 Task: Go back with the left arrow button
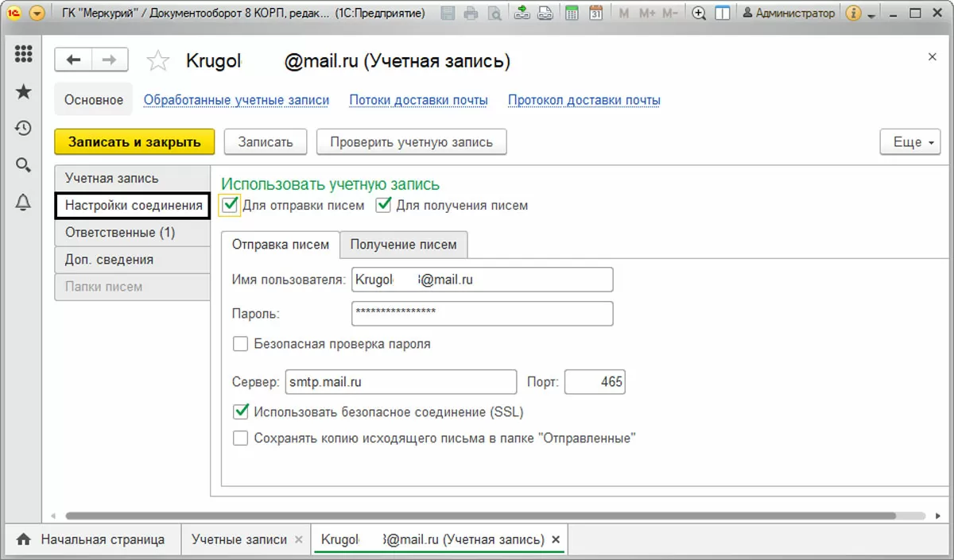74,60
